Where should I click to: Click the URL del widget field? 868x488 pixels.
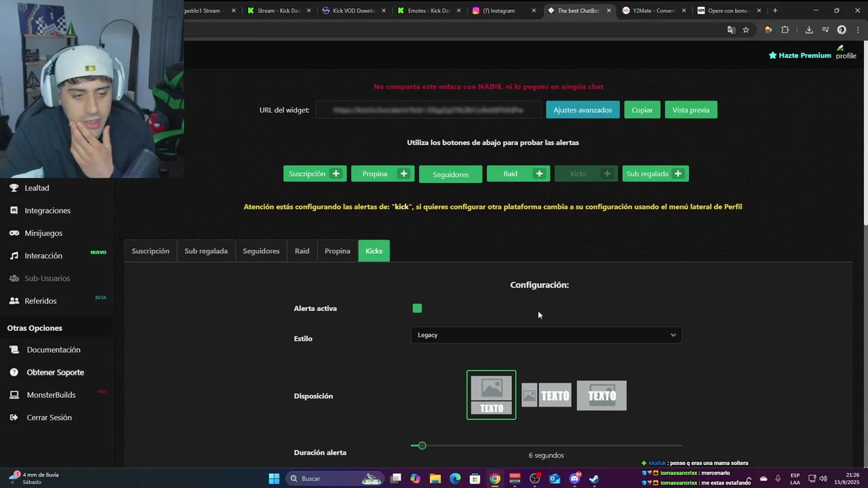[x=429, y=110]
